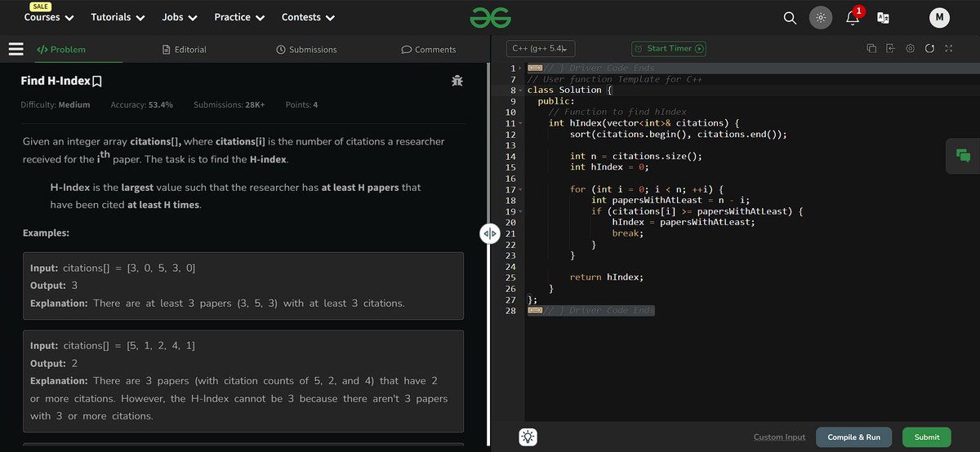Copy code with the copy icon
This screenshot has width=980, height=452.
coord(871,49)
